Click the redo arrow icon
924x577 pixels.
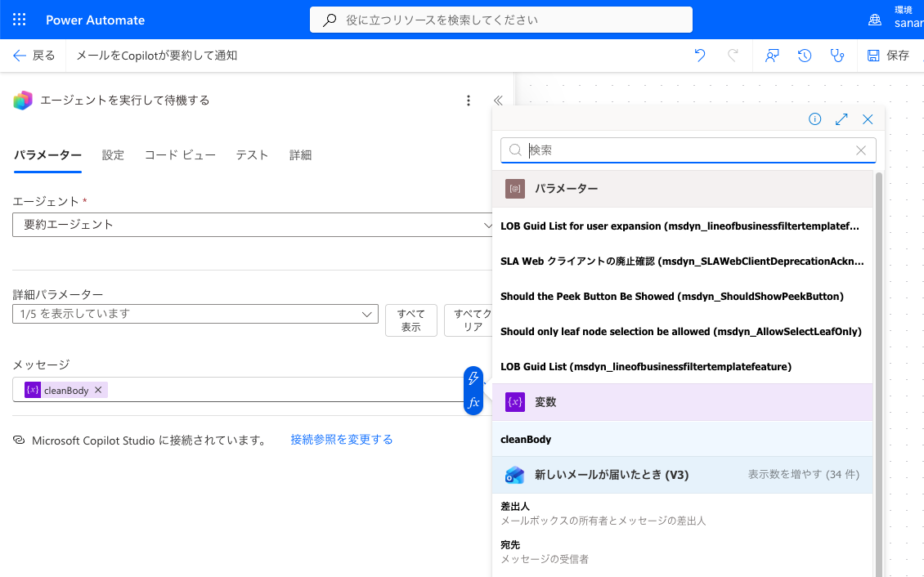(x=733, y=56)
